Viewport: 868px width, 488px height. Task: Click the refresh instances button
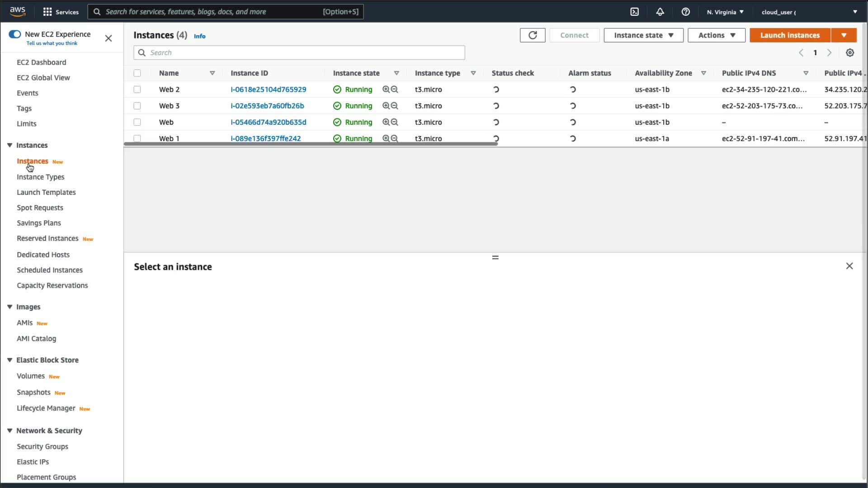(x=532, y=35)
